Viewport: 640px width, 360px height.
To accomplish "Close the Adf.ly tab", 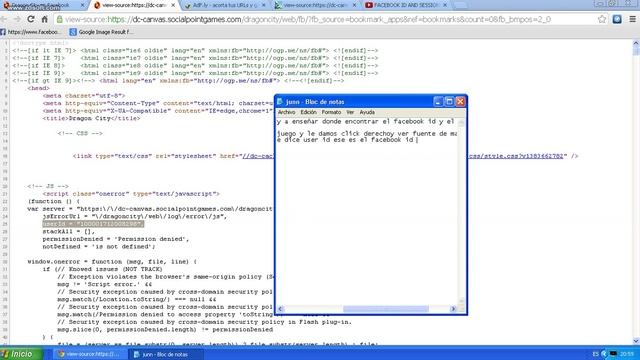I will (263, 5).
